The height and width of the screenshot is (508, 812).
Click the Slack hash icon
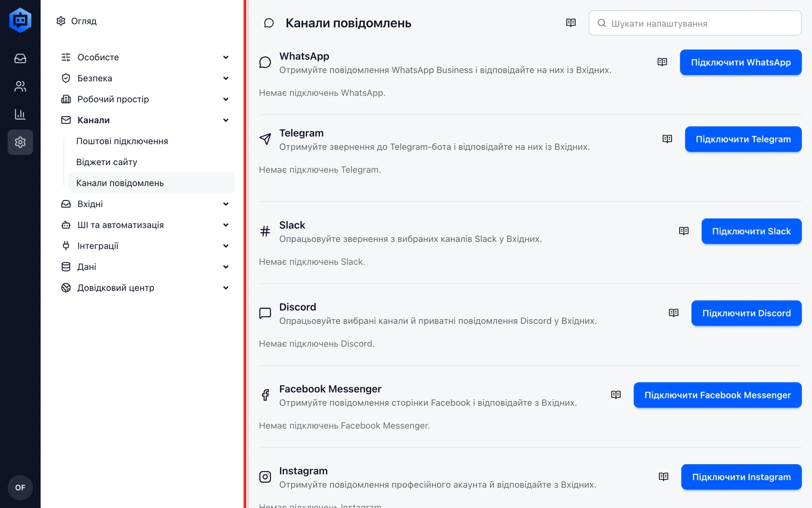[265, 231]
